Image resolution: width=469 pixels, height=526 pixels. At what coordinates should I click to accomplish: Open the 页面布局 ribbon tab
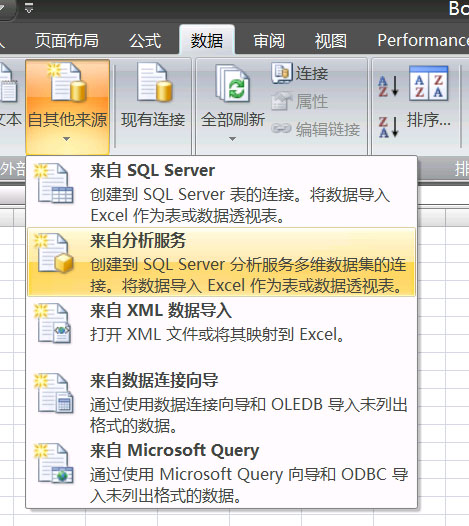pos(67,41)
